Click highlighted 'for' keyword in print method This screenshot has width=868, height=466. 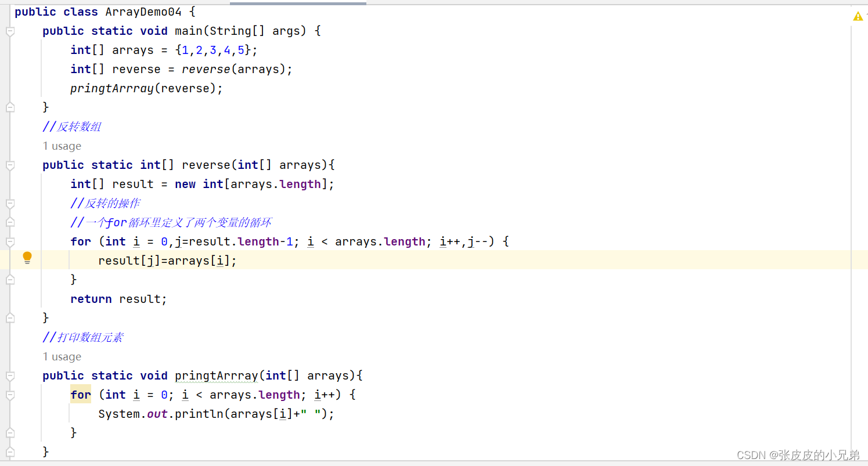point(81,395)
